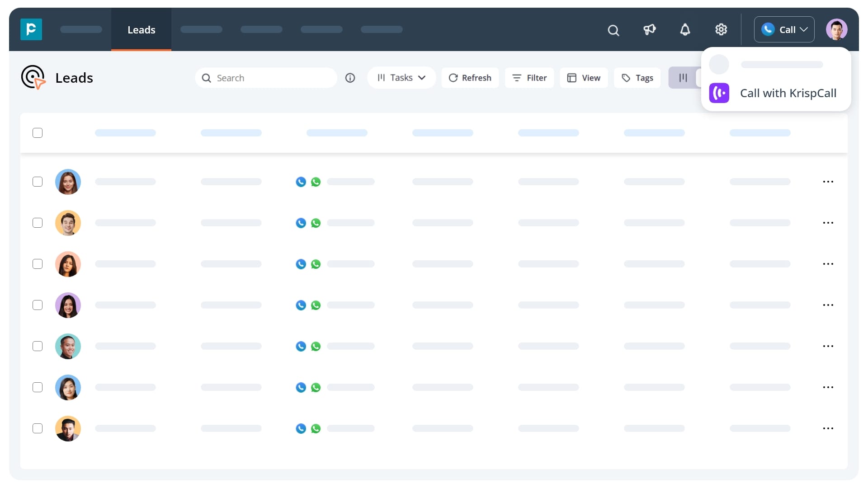Click the info icon beside search field

tap(350, 78)
